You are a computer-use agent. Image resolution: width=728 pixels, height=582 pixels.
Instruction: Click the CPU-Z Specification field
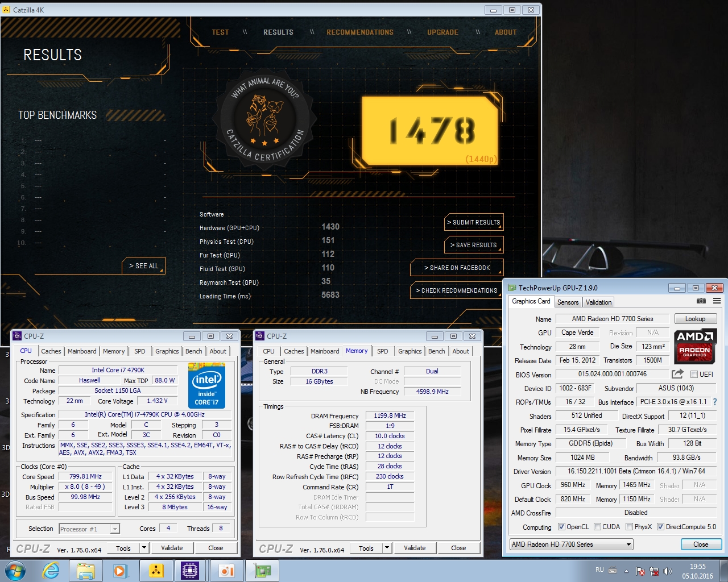144,414
